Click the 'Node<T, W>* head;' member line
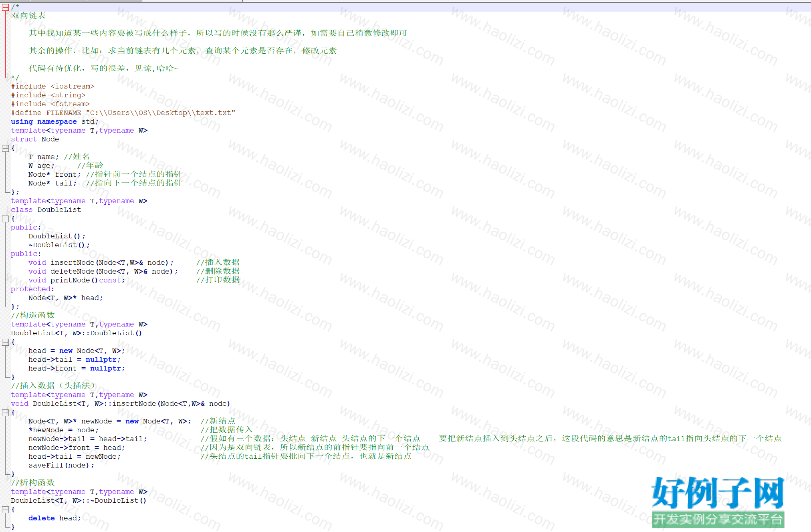Image resolution: width=811 pixels, height=532 pixels. pos(66,298)
